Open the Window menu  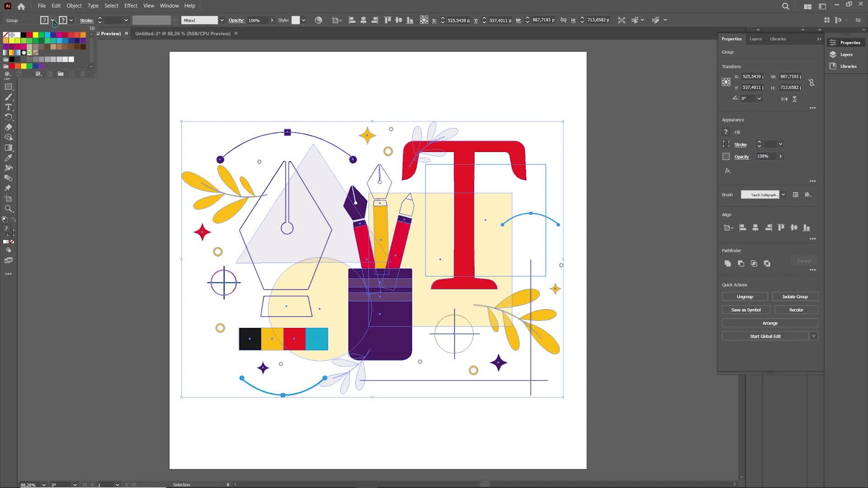click(x=169, y=6)
